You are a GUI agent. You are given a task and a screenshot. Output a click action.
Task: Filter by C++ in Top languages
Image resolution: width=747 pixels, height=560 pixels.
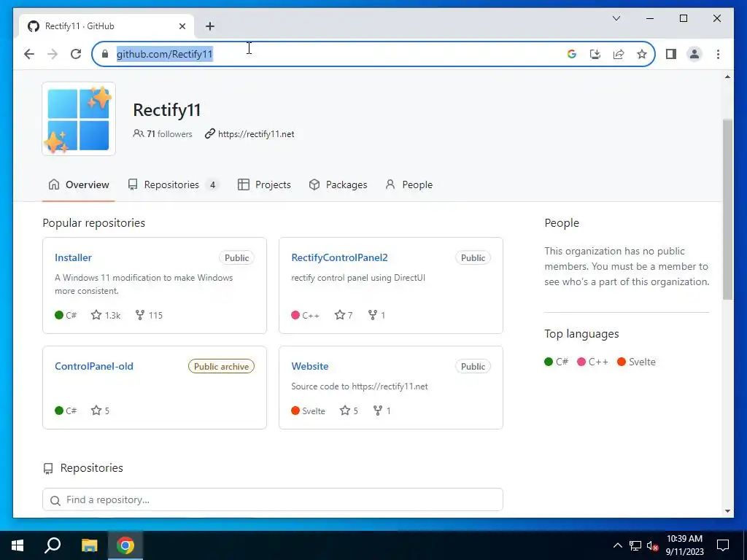(592, 362)
